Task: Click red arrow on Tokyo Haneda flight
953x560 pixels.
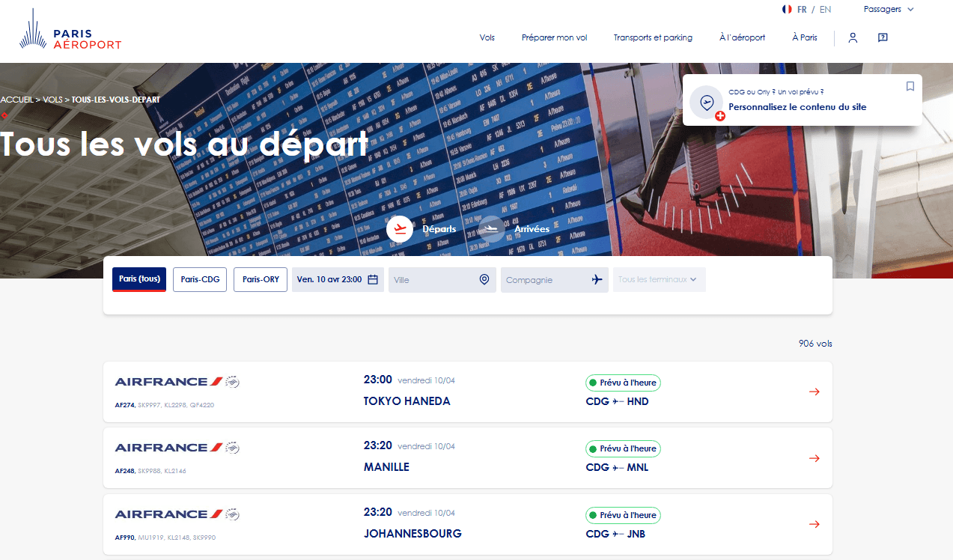Action: point(815,392)
